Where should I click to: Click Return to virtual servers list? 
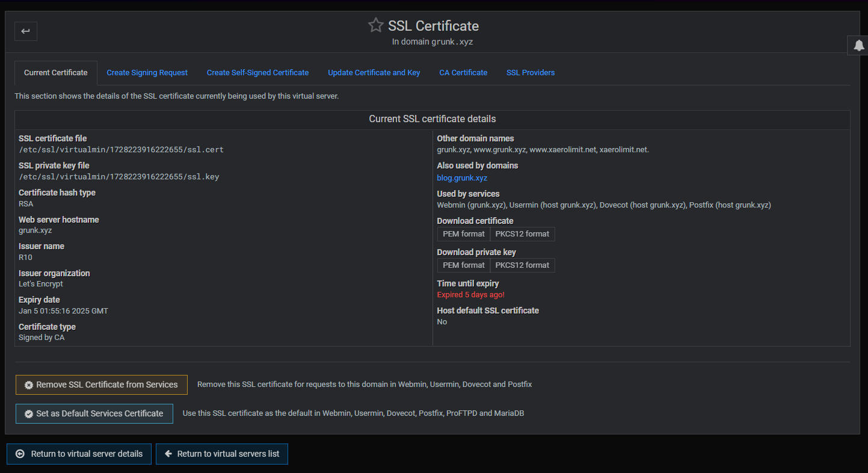(222, 454)
